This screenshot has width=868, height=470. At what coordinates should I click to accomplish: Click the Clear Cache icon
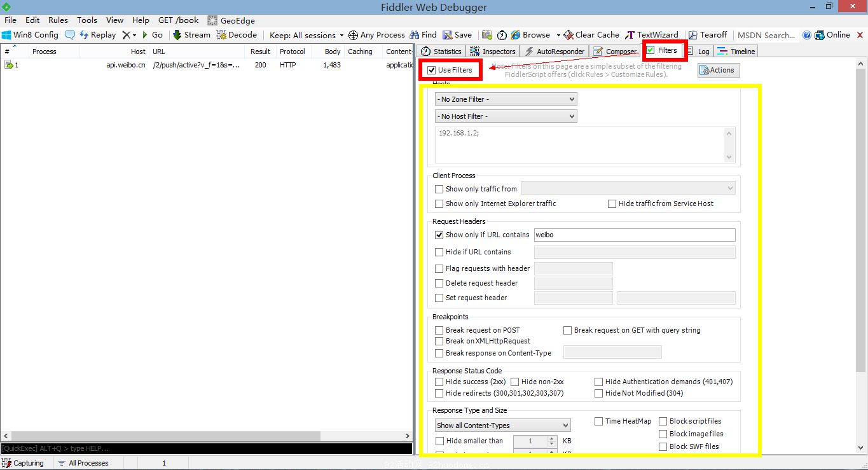[x=568, y=35]
